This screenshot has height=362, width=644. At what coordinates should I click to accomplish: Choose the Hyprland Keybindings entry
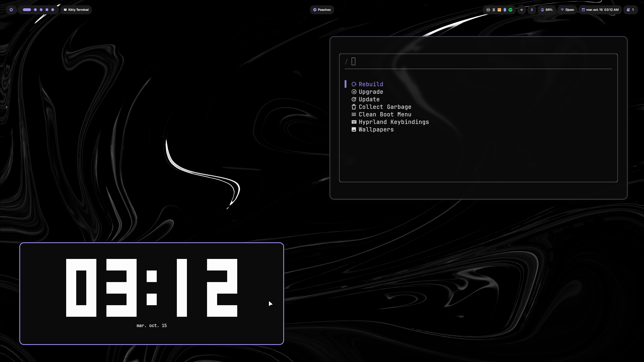[x=394, y=122]
